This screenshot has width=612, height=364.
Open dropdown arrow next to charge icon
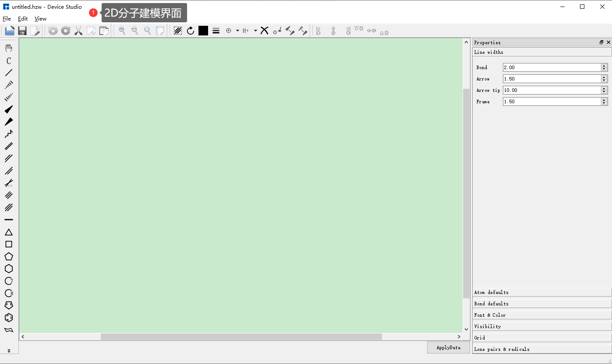(237, 31)
